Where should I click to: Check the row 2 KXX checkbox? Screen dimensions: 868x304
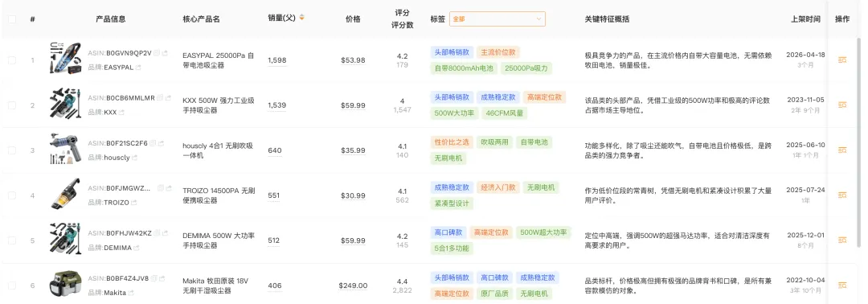pyautogui.click(x=12, y=105)
